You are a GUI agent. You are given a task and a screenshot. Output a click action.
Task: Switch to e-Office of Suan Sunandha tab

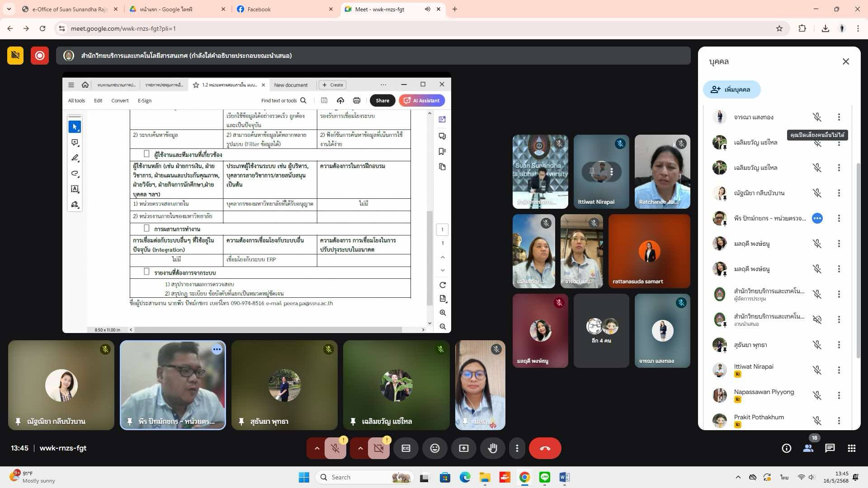click(70, 9)
